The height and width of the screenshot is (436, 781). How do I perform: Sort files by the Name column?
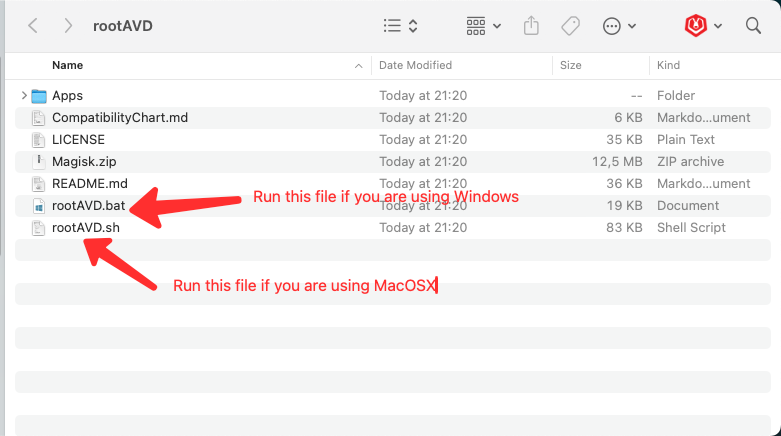(68, 65)
